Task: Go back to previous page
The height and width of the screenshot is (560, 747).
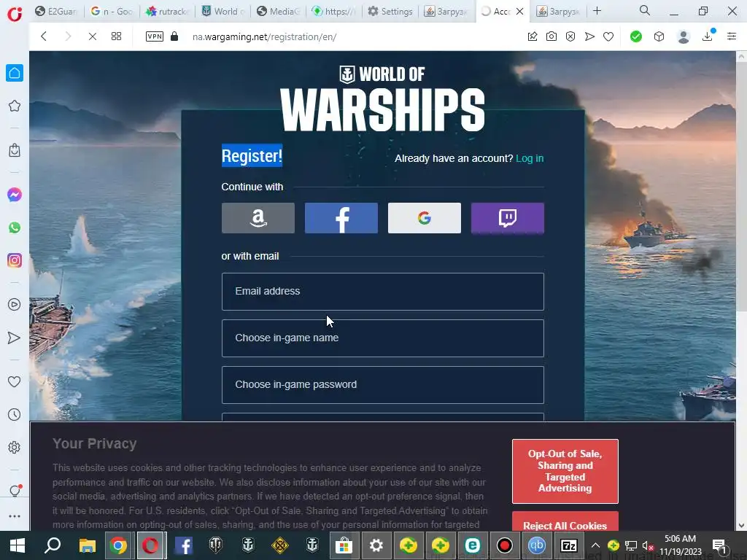Action: [x=43, y=36]
